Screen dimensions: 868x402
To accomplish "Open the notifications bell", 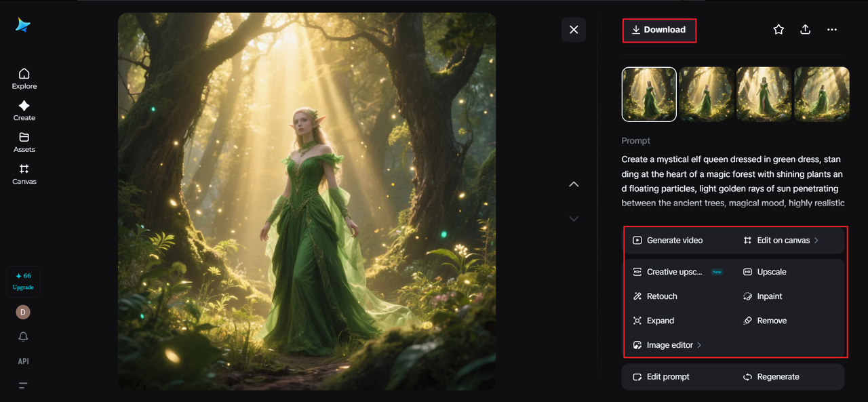I will (23, 336).
